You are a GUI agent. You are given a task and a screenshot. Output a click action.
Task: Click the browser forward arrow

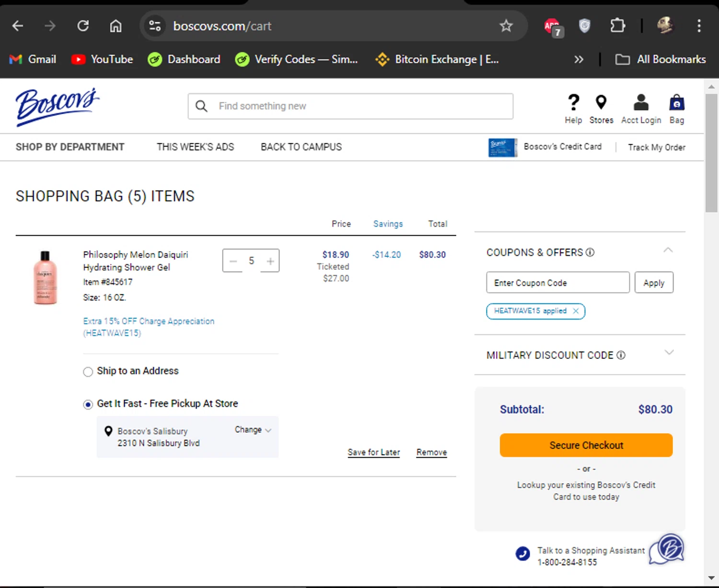tap(50, 26)
